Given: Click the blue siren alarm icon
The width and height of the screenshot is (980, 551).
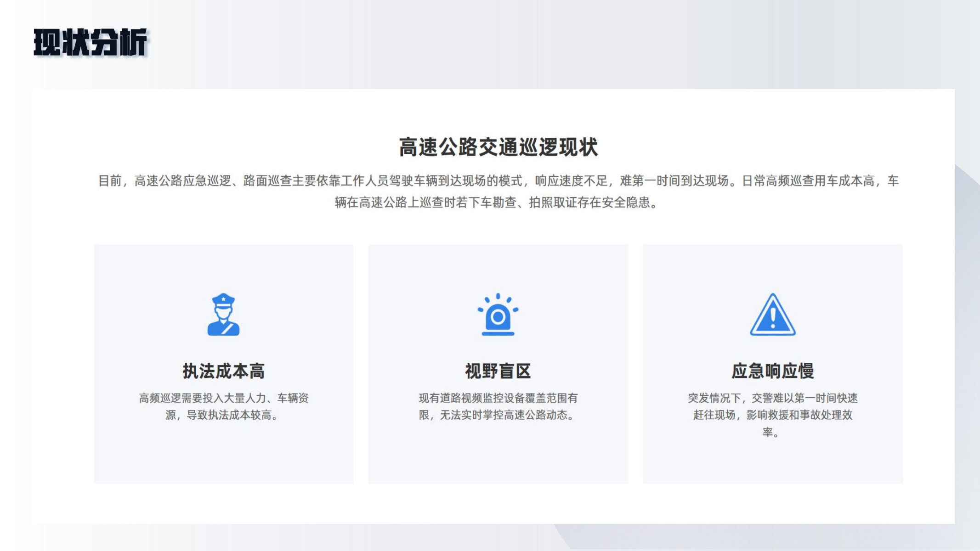Looking at the screenshot, I should (498, 315).
